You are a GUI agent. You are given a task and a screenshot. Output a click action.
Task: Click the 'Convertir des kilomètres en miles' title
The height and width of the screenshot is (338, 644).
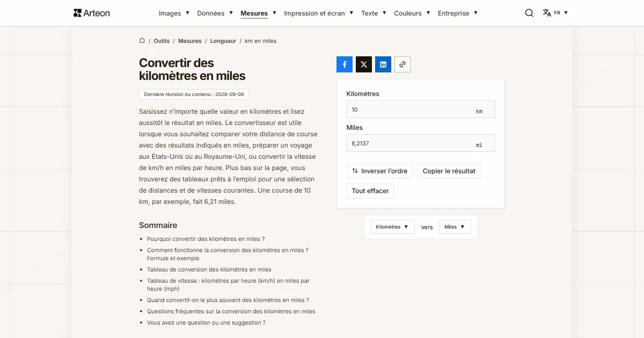click(x=192, y=69)
